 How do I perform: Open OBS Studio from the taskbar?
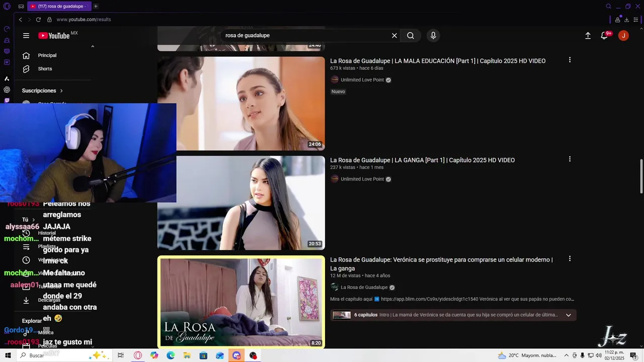[x=253, y=355]
